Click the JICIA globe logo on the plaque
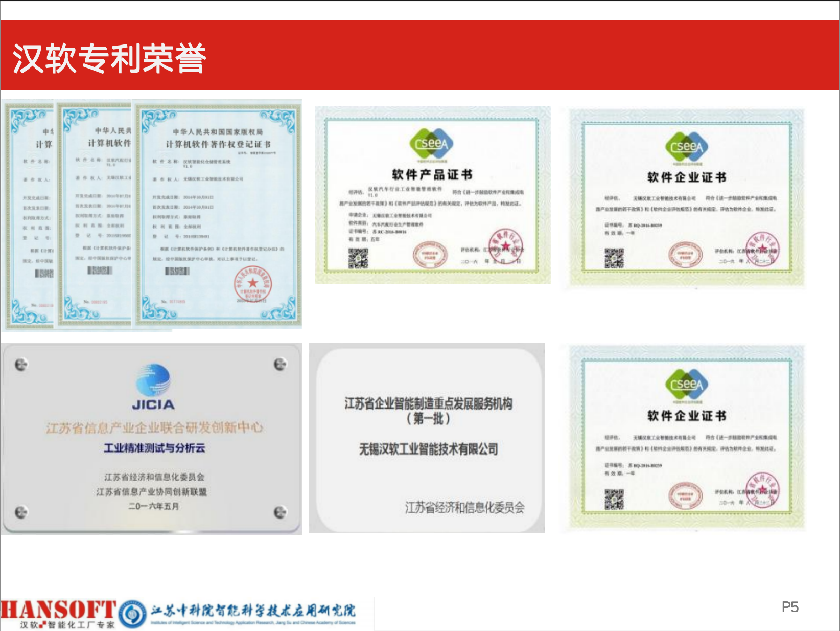Viewport: 840px width, 631px height. pyautogui.click(x=153, y=380)
